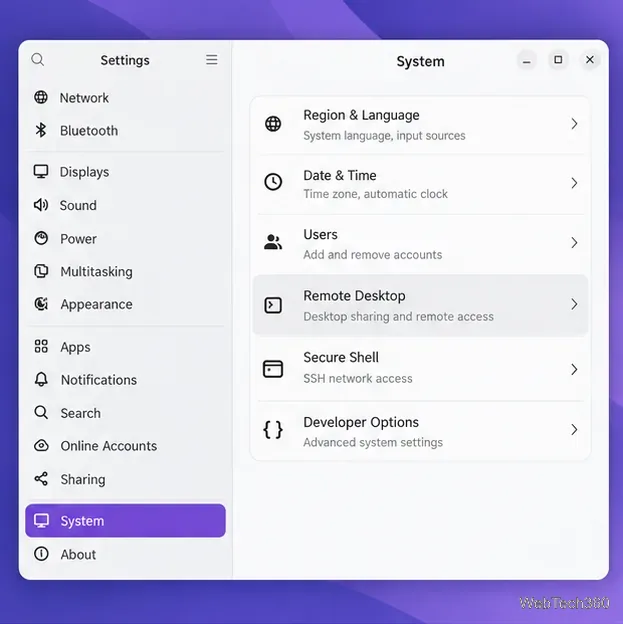The height and width of the screenshot is (624, 623).
Task: Click the Displays monitor icon in sidebar
Action: pos(41,172)
